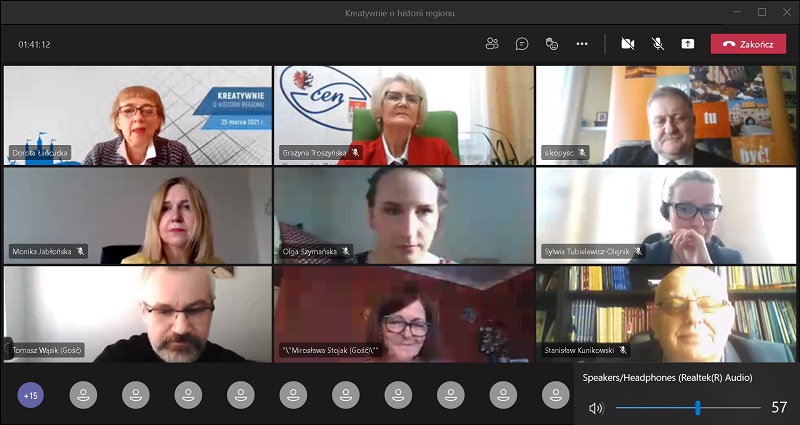Viewport: 800px width, 425px height.
Task: Click the meeting timer 01:41:12
Action: 34,44
